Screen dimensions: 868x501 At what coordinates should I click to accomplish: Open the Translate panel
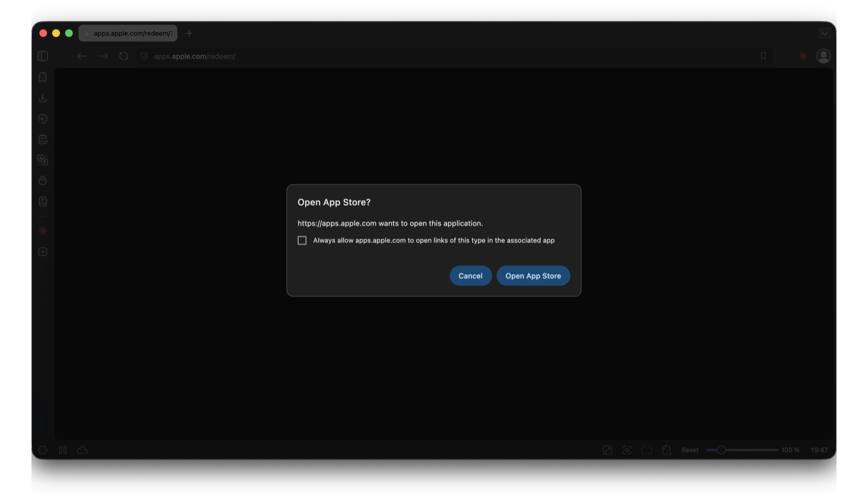pos(43,160)
